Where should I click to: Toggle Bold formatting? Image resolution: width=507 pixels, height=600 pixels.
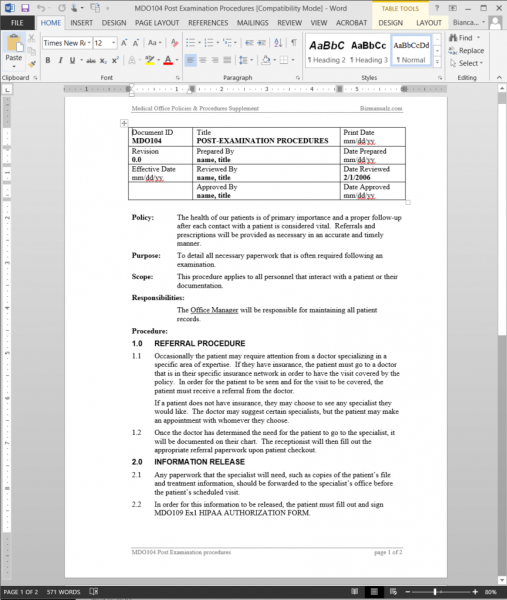(x=48, y=60)
